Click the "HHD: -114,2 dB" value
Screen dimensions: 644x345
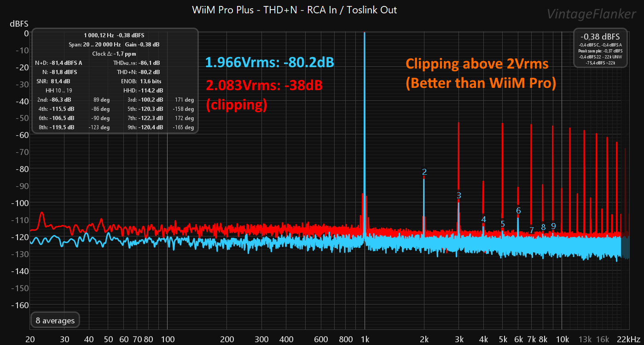pyautogui.click(x=144, y=90)
